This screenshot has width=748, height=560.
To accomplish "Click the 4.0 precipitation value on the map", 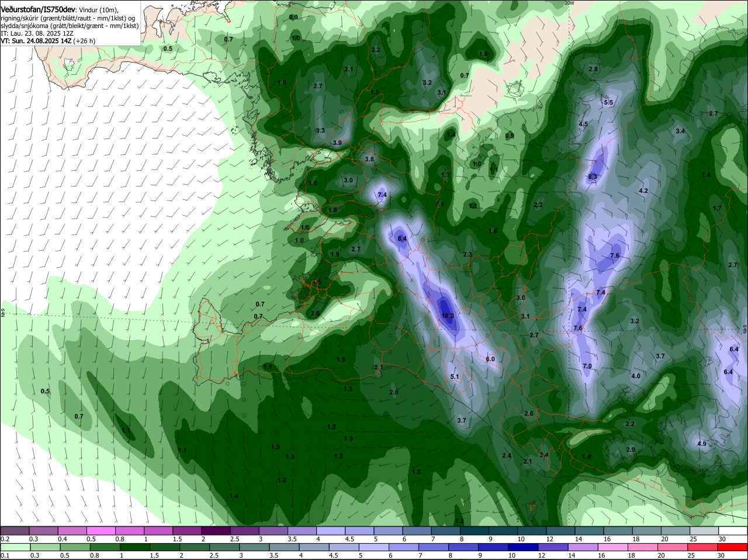I will pos(636,376).
